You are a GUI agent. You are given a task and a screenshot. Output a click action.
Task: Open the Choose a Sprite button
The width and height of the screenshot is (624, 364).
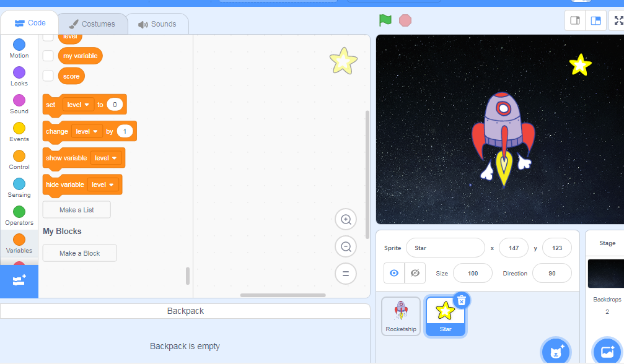coord(555,350)
